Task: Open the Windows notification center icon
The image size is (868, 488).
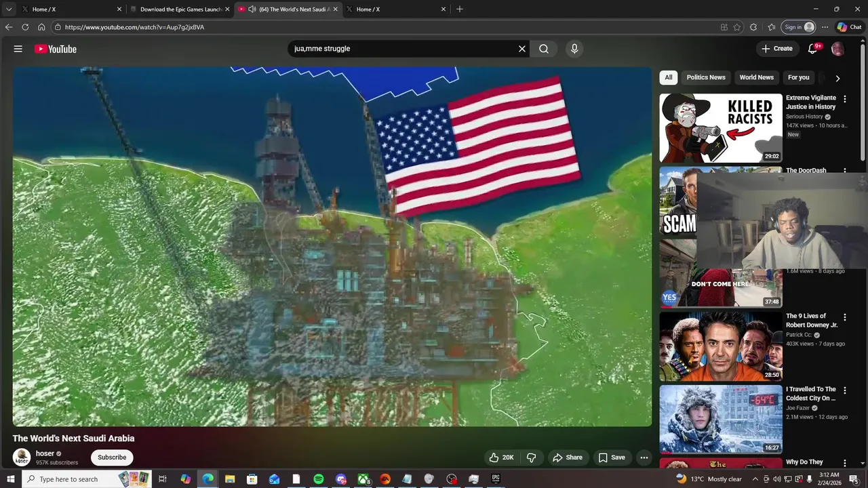Action: [x=854, y=479]
